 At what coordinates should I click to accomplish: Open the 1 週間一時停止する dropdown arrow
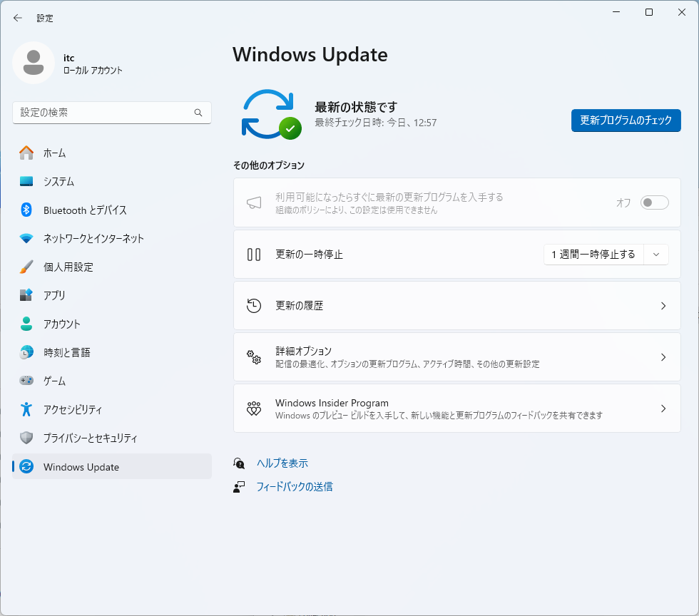pyautogui.click(x=655, y=255)
